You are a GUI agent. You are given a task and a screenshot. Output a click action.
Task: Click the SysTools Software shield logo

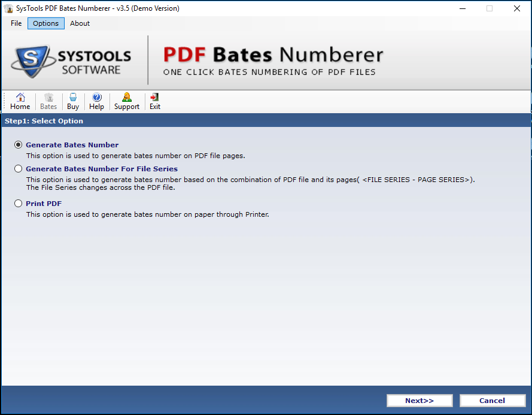pyautogui.click(x=32, y=61)
